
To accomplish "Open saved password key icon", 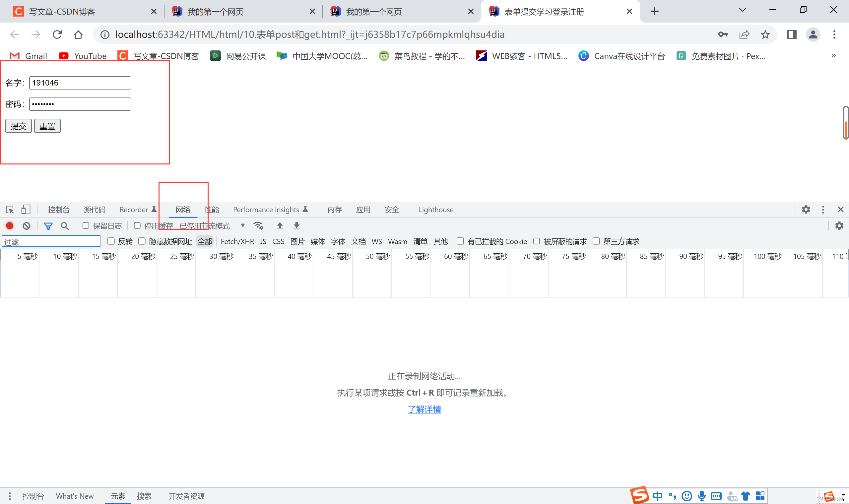I will click(723, 34).
